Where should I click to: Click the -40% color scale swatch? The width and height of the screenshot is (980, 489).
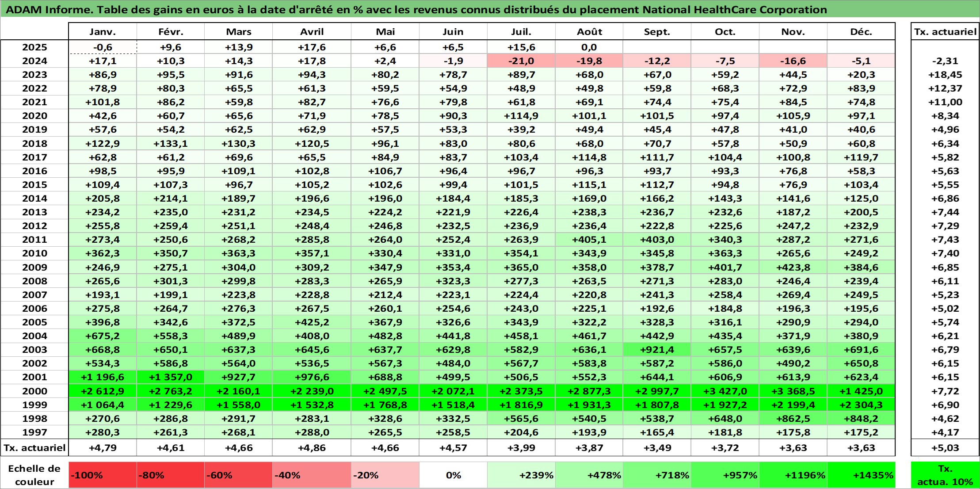tap(312, 475)
